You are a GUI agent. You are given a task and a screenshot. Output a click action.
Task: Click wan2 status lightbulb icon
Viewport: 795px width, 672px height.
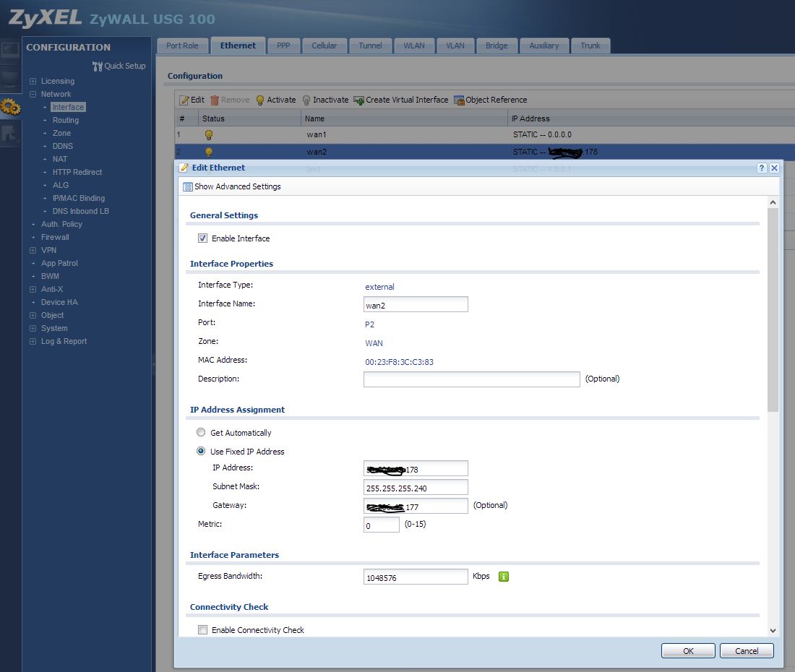208,152
